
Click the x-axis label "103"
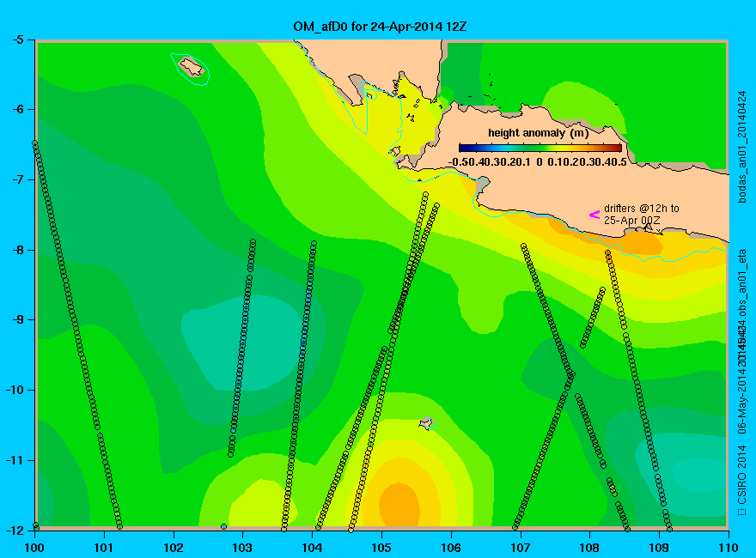pos(242,548)
